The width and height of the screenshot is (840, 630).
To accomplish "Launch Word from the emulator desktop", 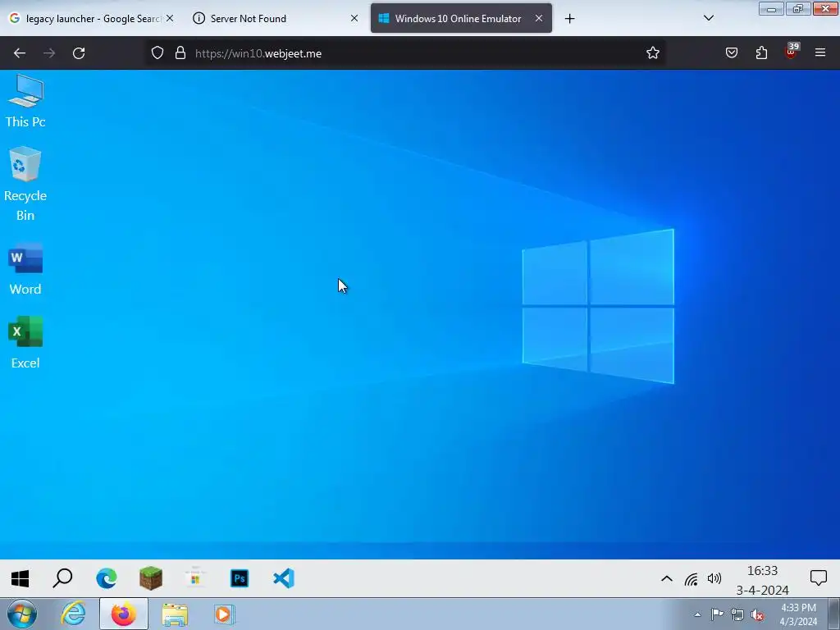I will click(x=25, y=269).
